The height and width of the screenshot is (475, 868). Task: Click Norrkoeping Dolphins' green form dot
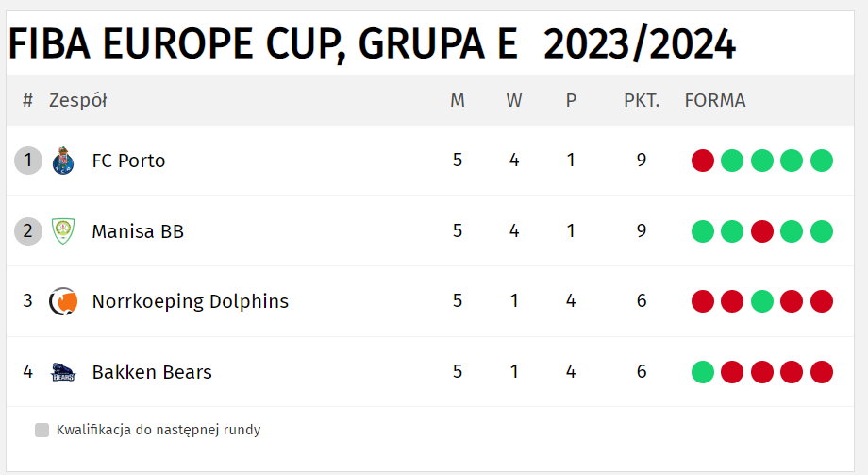[761, 301]
